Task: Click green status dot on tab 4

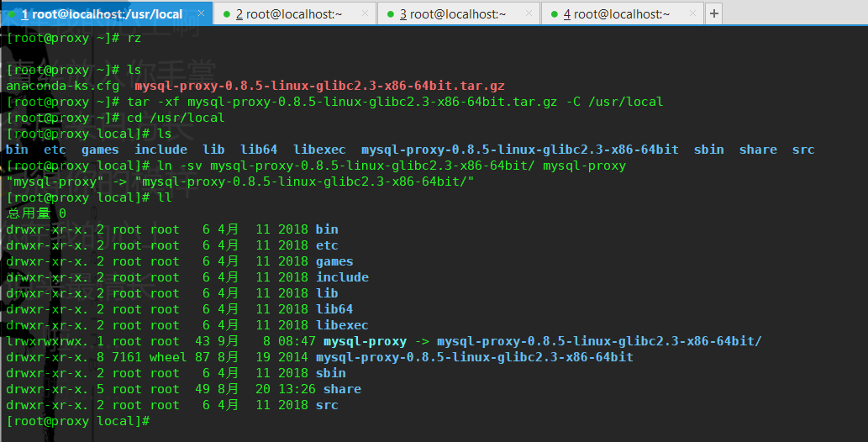Action: click(554, 14)
